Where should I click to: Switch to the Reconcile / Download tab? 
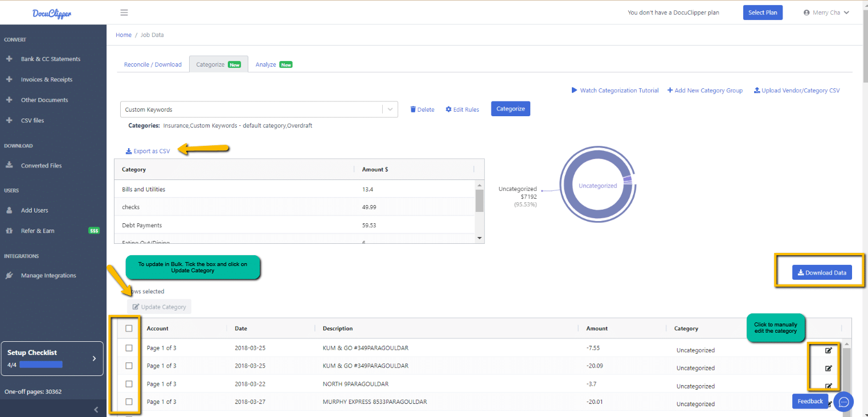click(x=153, y=64)
